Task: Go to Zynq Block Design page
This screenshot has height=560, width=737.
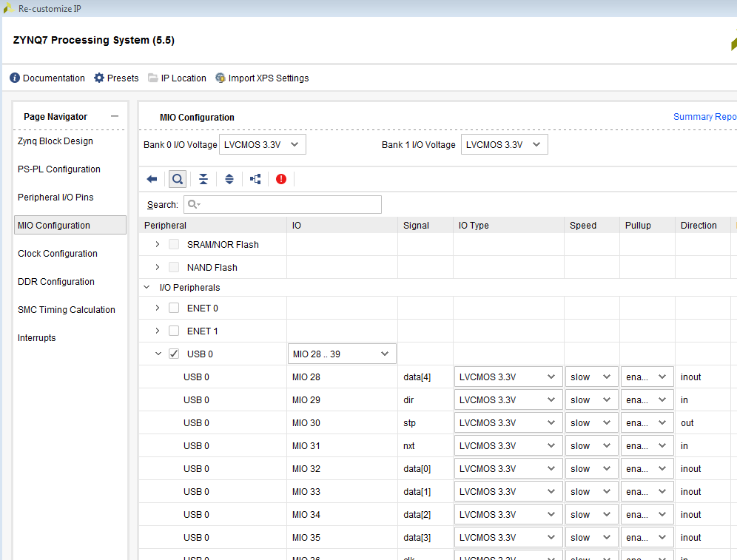Action: [x=55, y=141]
